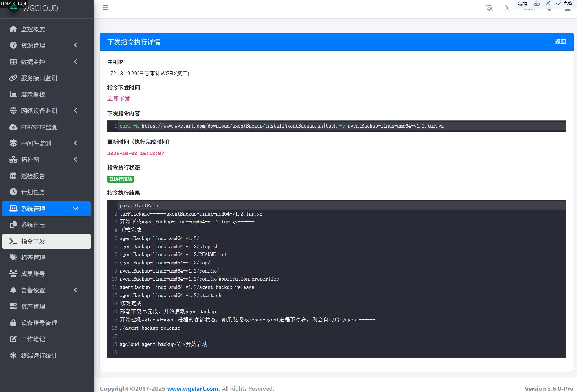Click the download icon in screenshot toolbar

click(537, 3)
